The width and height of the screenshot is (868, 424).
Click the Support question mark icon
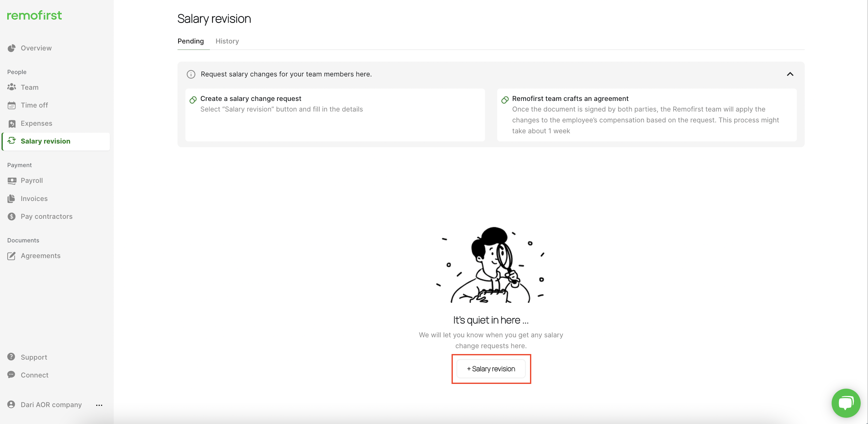click(x=11, y=357)
